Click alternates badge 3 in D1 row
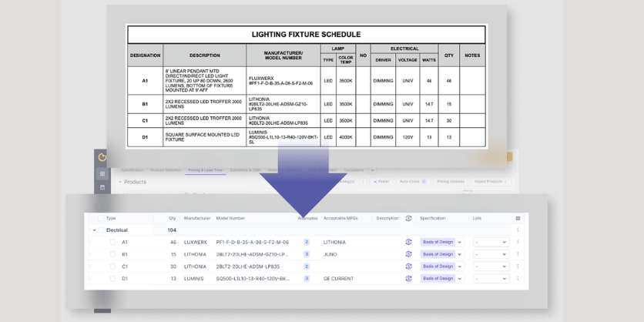This screenshot has height=322, width=644. (x=307, y=278)
